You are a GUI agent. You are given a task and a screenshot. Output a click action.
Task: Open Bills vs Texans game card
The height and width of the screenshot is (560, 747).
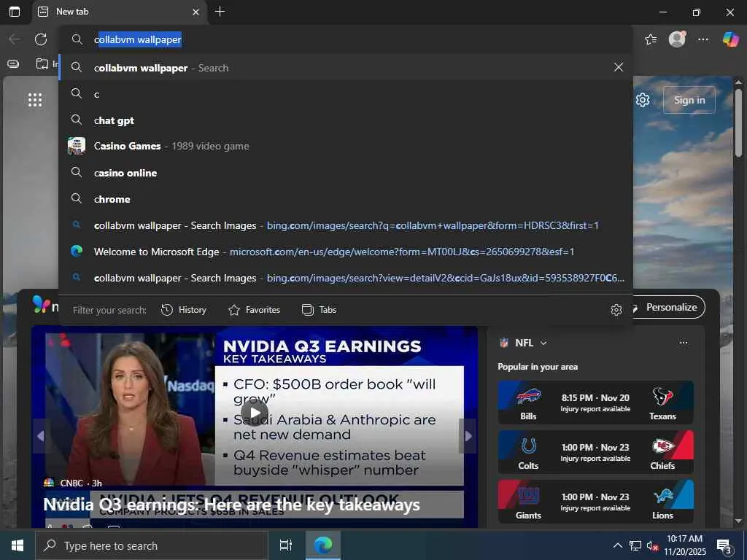click(x=595, y=402)
